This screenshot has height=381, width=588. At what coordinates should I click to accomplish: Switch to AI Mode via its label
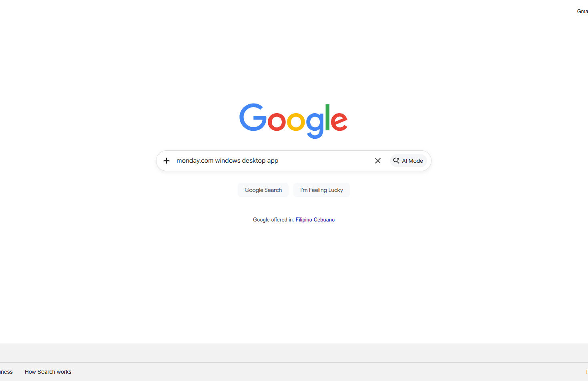pos(412,161)
